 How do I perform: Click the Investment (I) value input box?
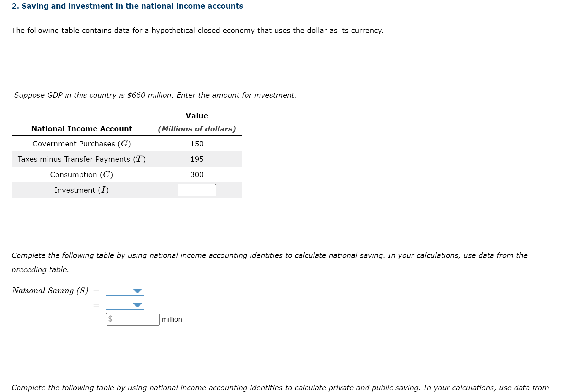[197, 190]
